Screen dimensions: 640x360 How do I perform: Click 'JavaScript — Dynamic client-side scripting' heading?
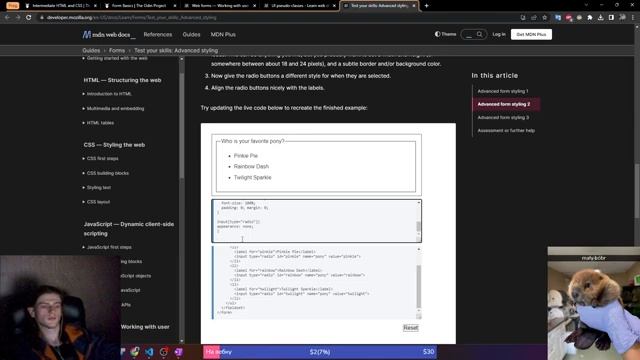tap(129, 229)
